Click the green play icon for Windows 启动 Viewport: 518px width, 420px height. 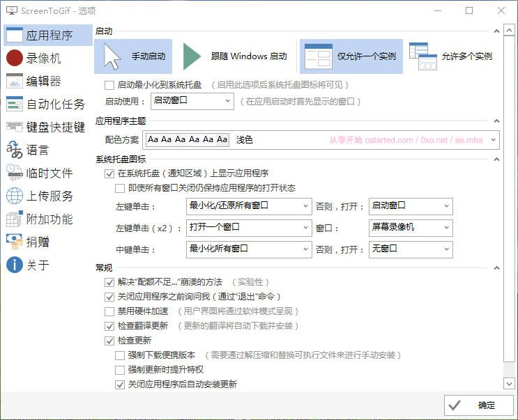192,56
